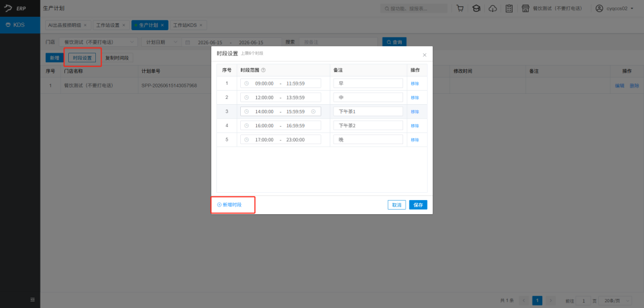Click the help icon next to 时段范围

[x=263, y=70]
